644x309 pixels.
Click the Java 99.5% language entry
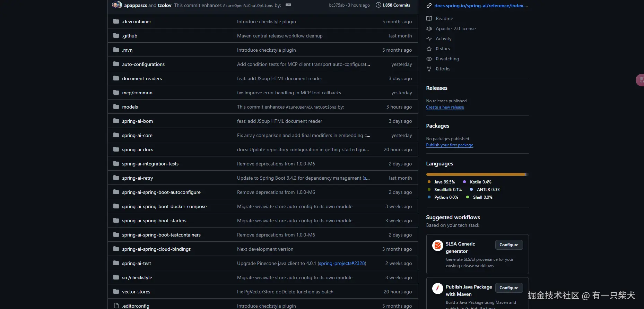[441, 182]
